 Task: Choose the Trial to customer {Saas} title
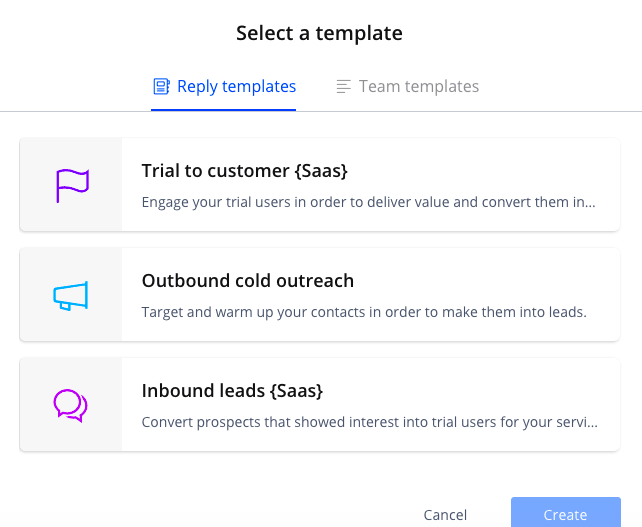tap(244, 171)
